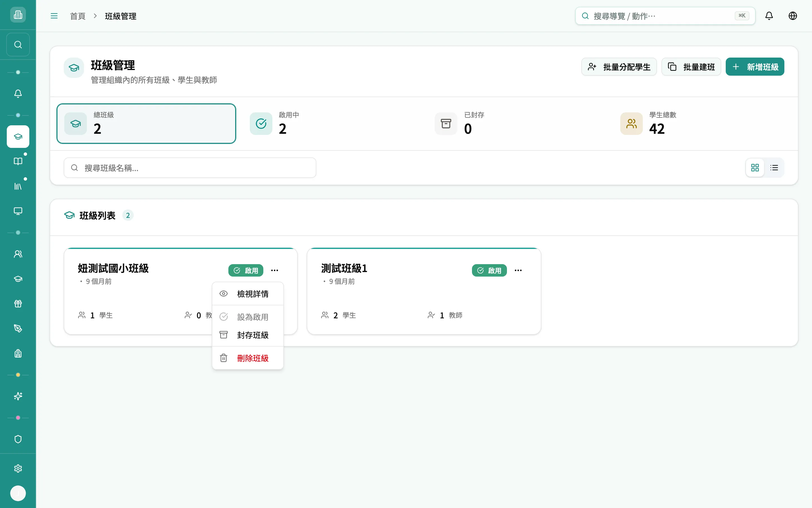Open the language globe icon
The width and height of the screenshot is (812, 508).
pos(793,16)
